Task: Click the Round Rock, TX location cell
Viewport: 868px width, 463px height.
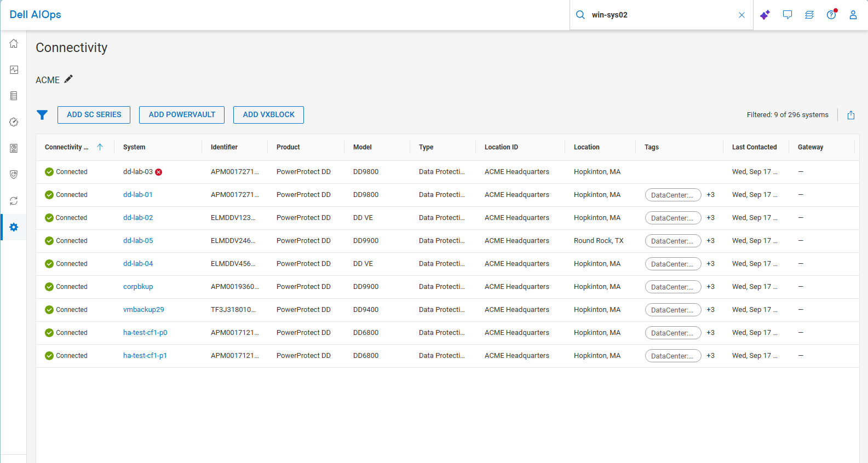Action: (599, 241)
